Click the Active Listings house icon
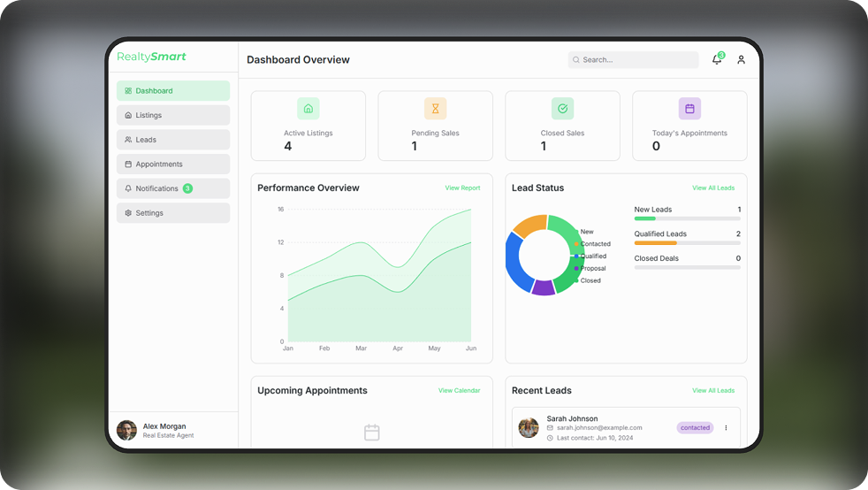 [x=308, y=109]
